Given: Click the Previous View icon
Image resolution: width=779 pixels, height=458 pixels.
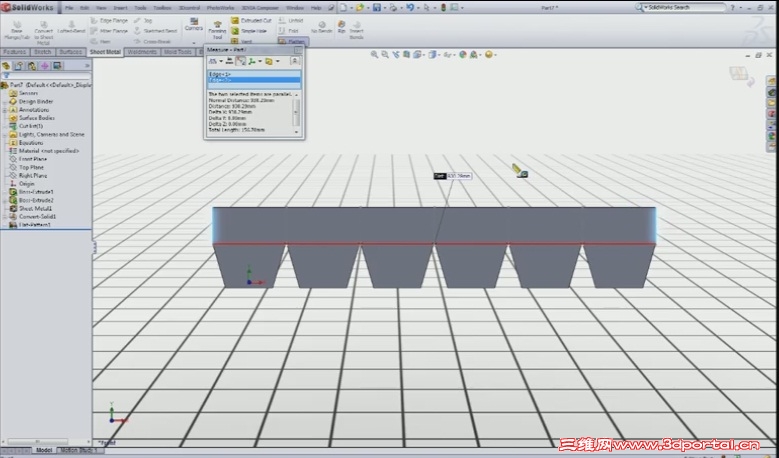Looking at the screenshot, I should (x=396, y=55).
